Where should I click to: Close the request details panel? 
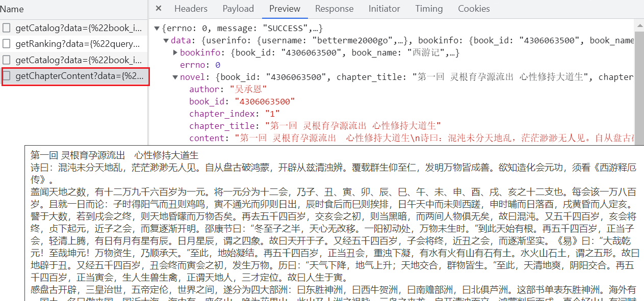coord(159,9)
